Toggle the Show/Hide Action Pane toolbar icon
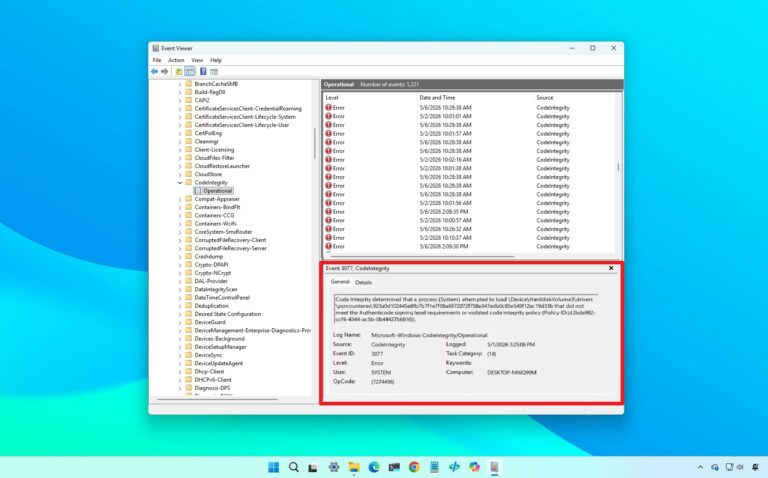Viewport: 768px width, 478px height. 214,72
